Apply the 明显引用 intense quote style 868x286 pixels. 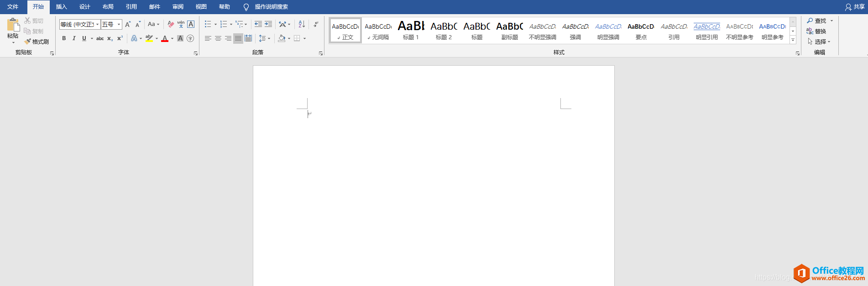(x=706, y=31)
